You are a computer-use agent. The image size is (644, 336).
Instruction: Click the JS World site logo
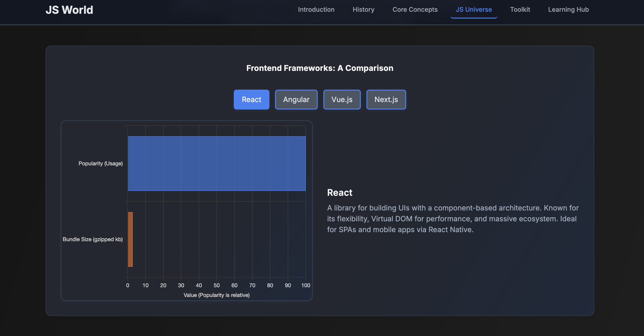pos(69,10)
